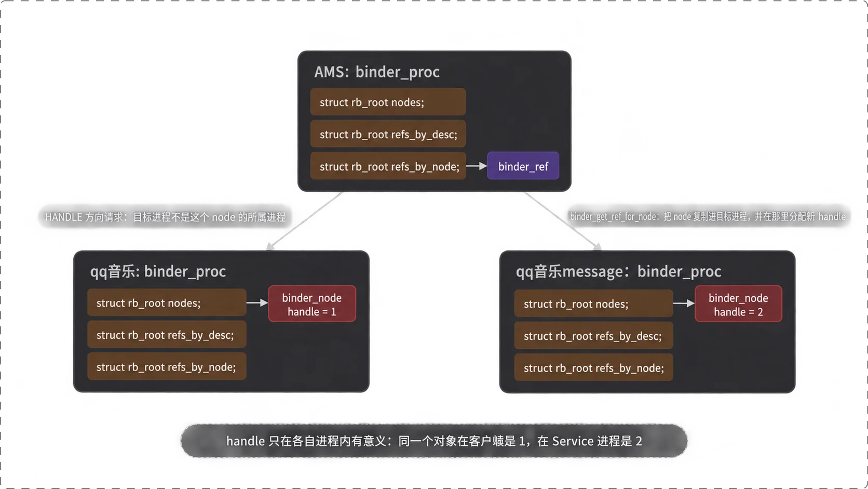Click the bottom 'handle 只在各自进程内有意义' caption
This screenshot has height=489, width=868.
pyautogui.click(x=434, y=441)
